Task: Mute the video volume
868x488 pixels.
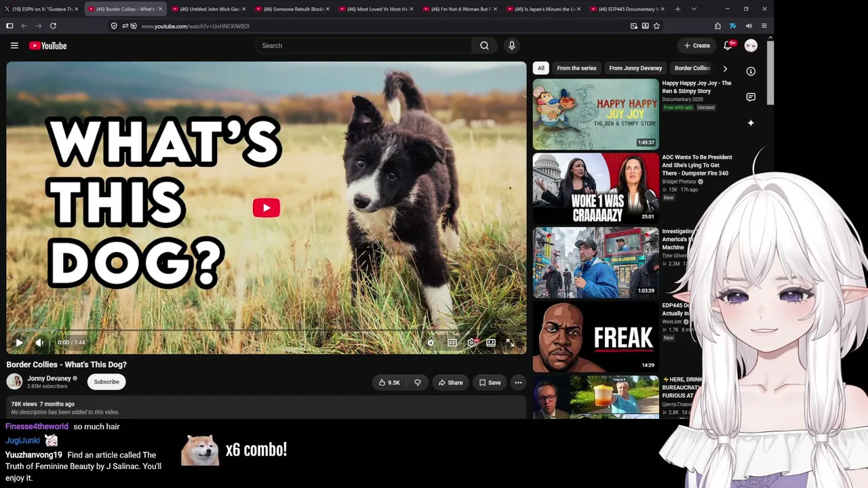Action: [39, 342]
